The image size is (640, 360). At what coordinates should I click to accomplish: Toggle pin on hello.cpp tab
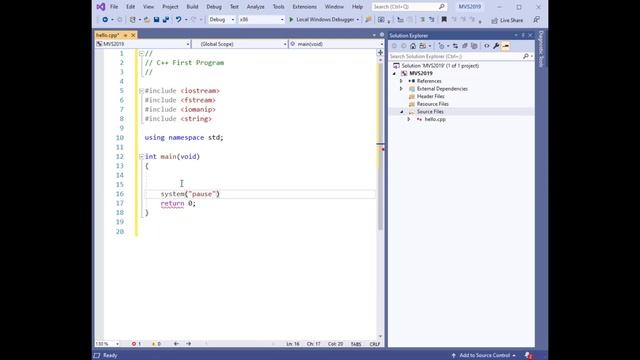(125, 35)
